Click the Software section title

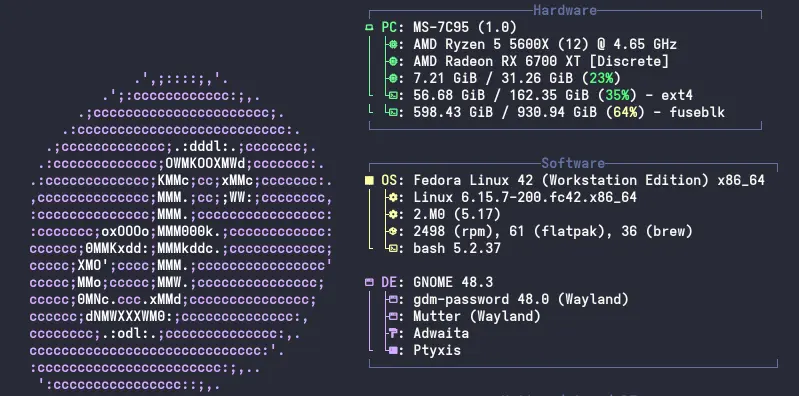tap(573, 163)
